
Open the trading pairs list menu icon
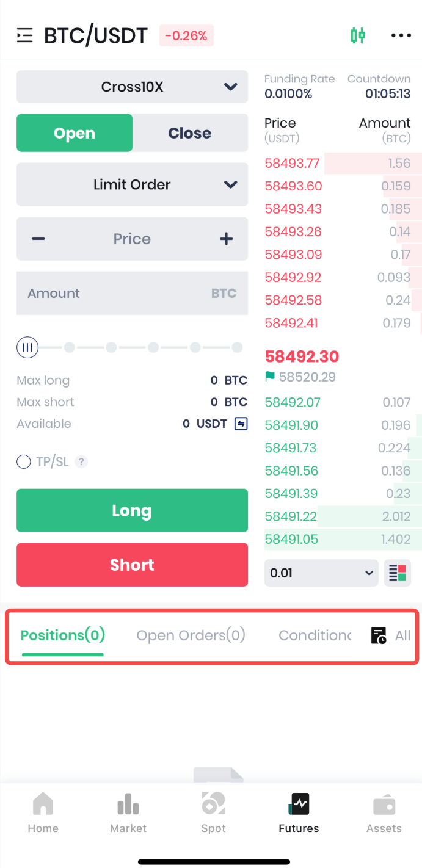(x=25, y=35)
